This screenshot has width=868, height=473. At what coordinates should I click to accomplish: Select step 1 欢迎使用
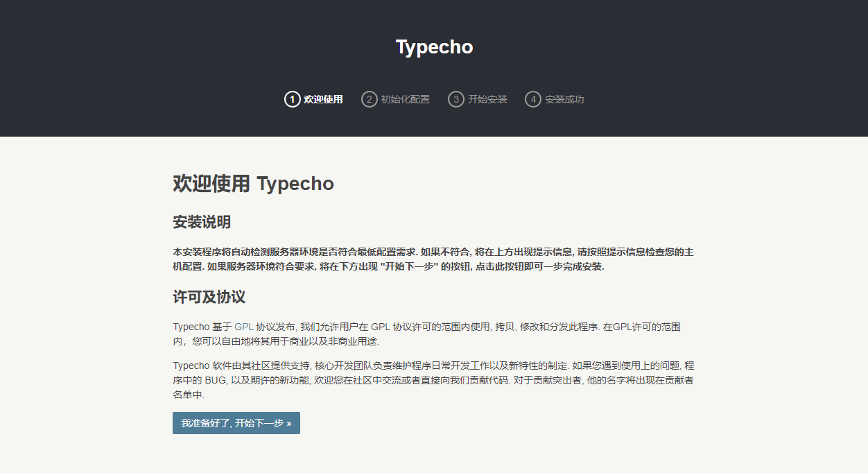[313, 99]
